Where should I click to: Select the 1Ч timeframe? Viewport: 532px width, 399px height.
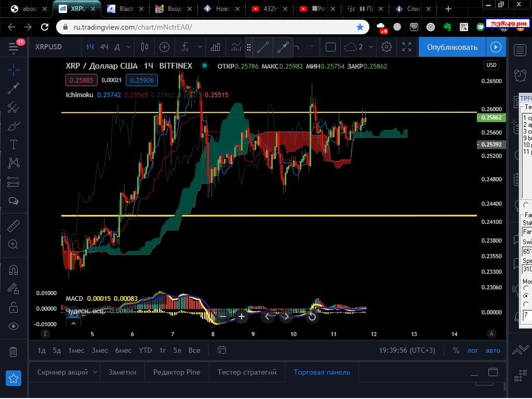pyautogui.click(x=89, y=47)
